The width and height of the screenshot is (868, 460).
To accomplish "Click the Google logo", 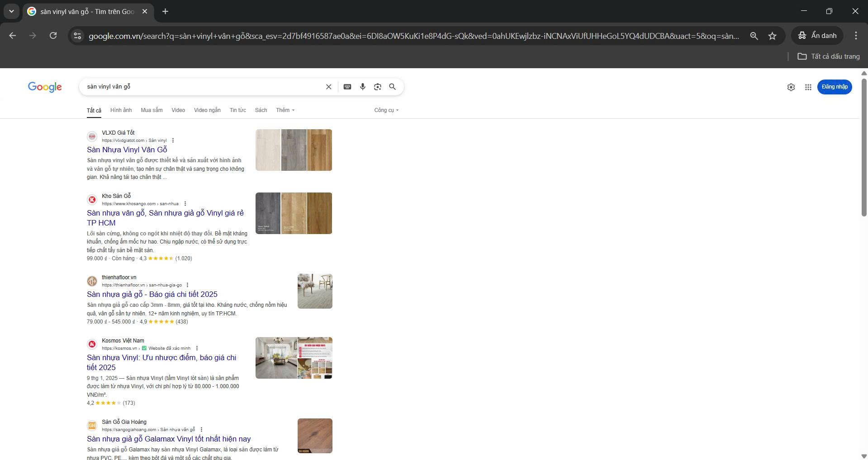I will pyautogui.click(x=45, y=87).
